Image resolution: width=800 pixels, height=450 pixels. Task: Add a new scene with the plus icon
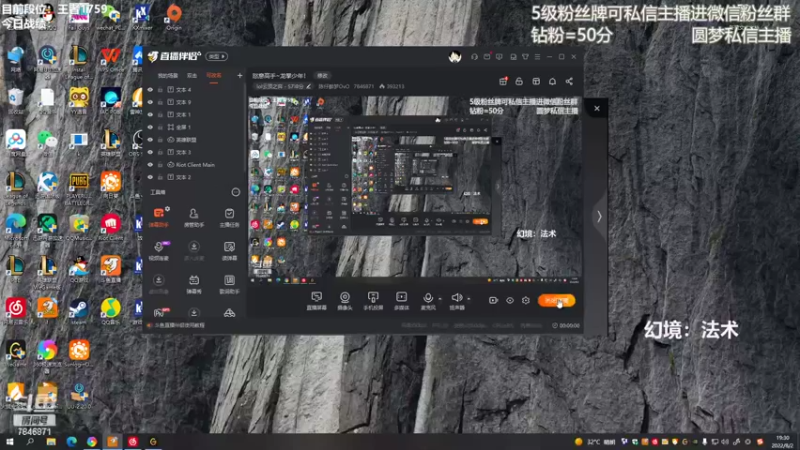click(240, 76)
